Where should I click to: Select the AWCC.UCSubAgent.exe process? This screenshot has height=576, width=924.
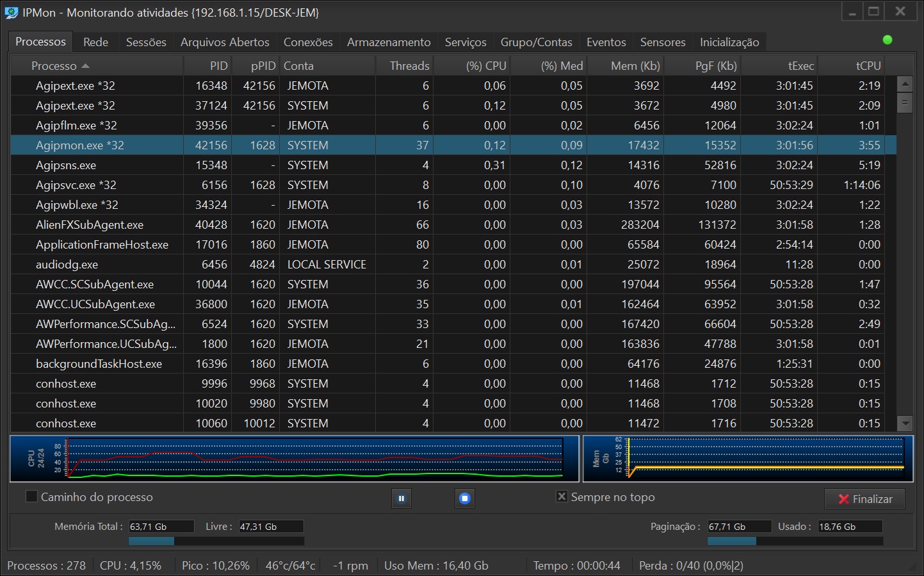point(453,304)
